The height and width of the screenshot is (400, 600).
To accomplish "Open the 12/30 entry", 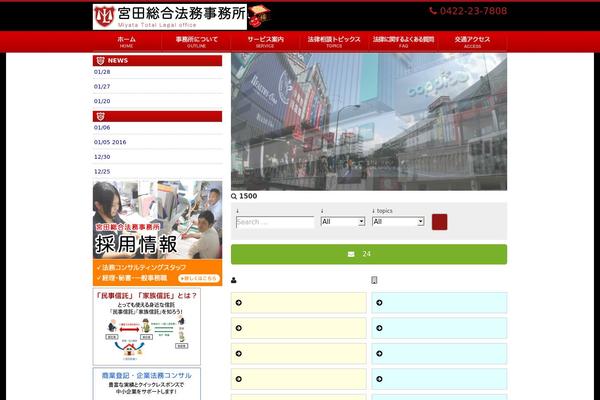I will point(102,157).
